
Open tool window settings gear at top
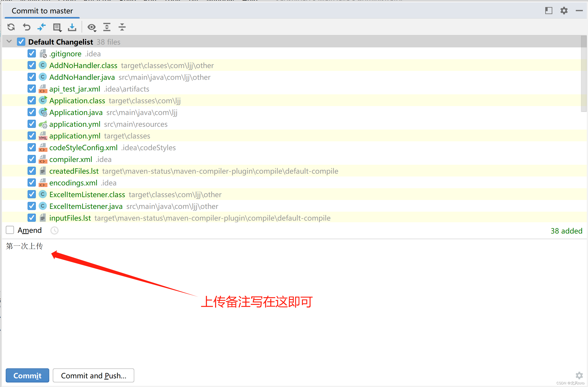click(x=564, y=11)
